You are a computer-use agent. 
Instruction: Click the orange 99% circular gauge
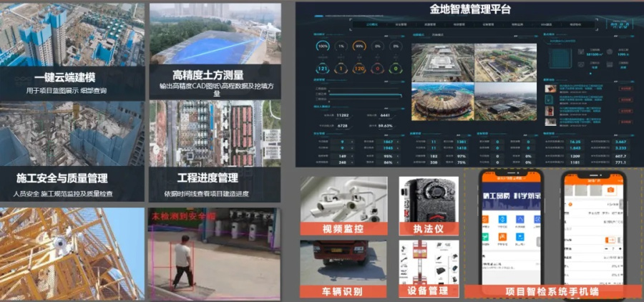tap(359, 46)
